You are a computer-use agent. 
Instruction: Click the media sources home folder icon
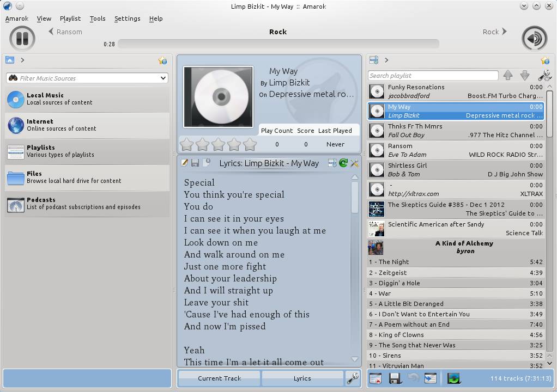[x=10, y=60]
